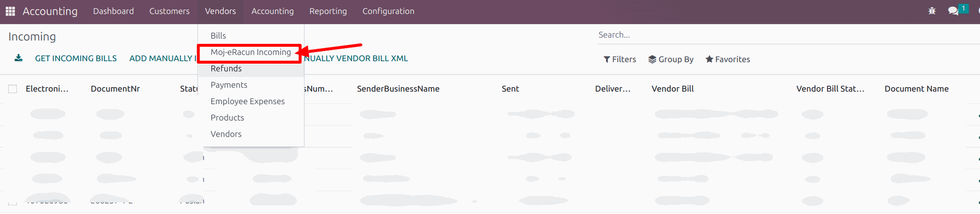The image size is (980, 214).
Task: Click the Favorites star icon
Action: pyautogui.click(x=709, y=60)
